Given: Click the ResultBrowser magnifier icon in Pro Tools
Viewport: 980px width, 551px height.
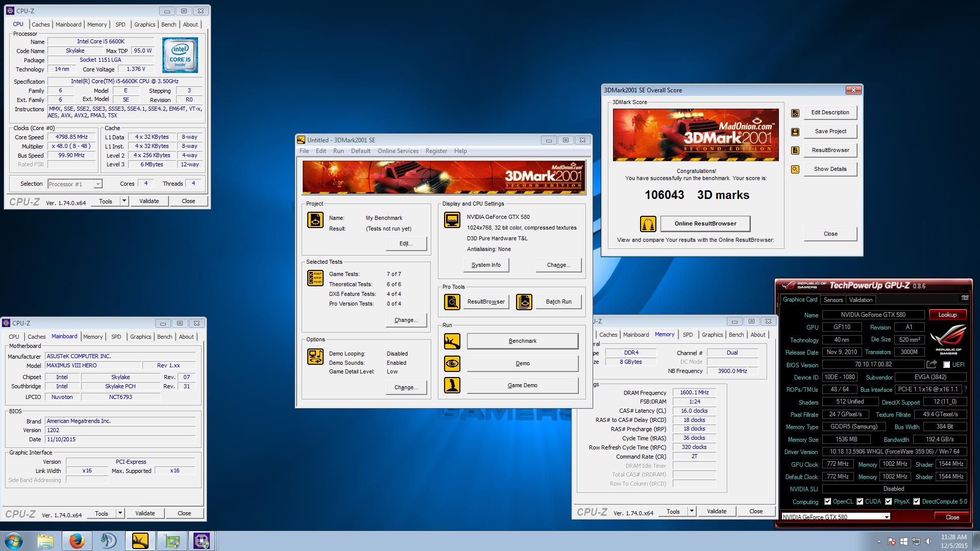Looking at the screenshot, I should [452, 302].
